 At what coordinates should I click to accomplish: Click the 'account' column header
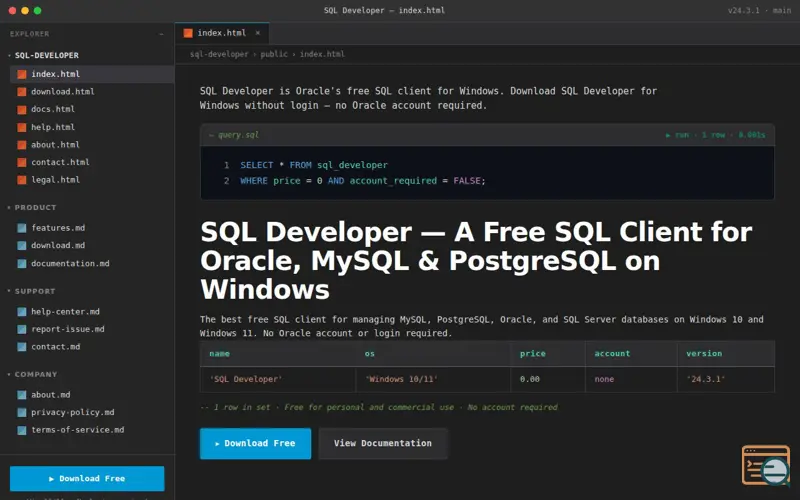(x=631, y=354)
